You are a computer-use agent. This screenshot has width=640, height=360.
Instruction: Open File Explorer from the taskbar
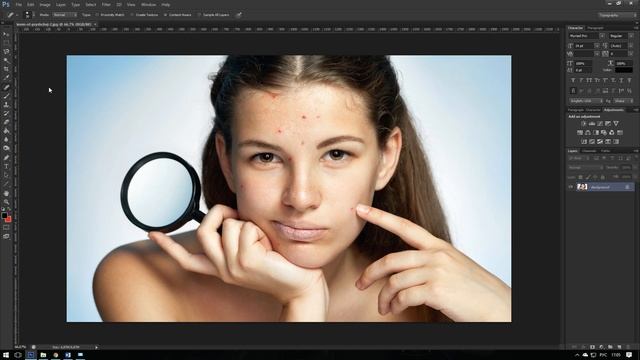43,355
